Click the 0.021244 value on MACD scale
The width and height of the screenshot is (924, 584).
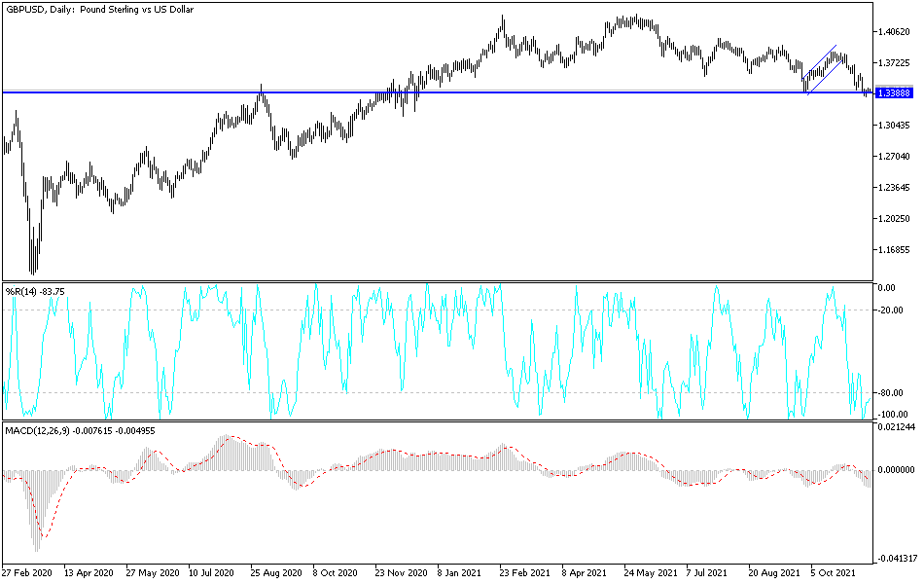(x=895, y=428)
